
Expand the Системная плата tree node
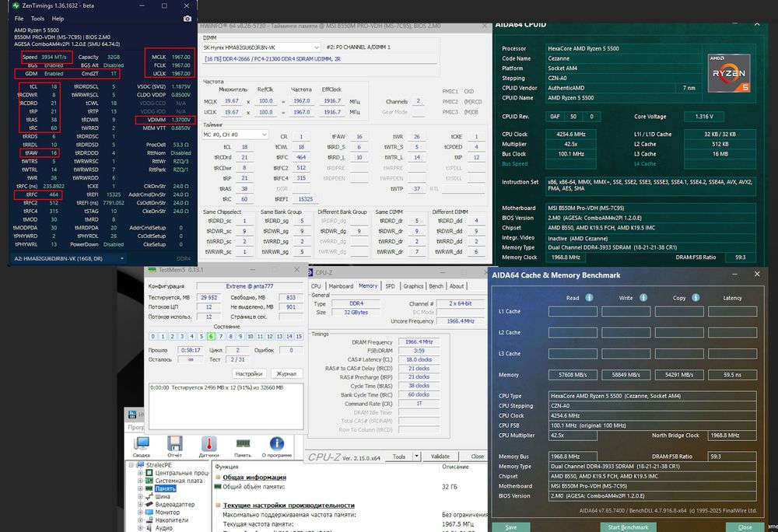point(140,481)
